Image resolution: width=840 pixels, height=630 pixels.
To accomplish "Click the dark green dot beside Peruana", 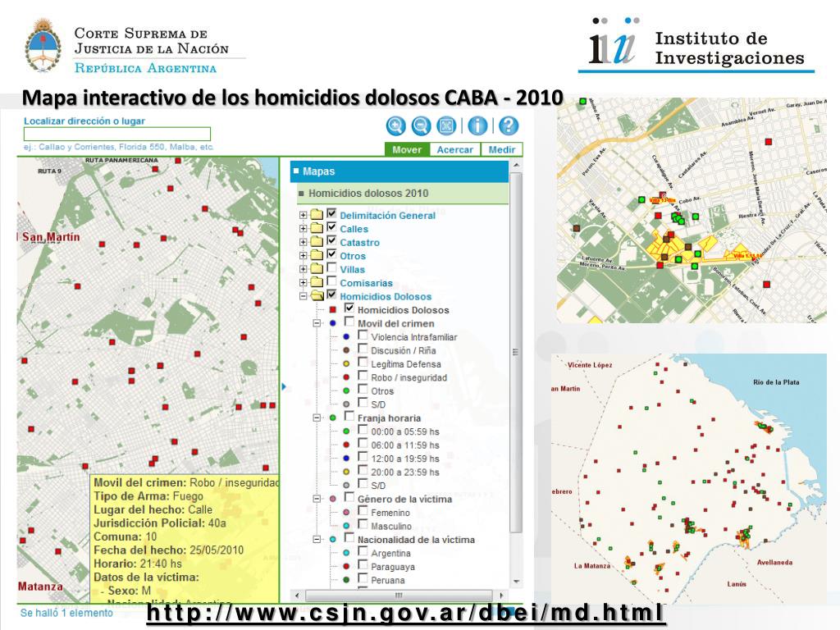I will click(346, 580).
